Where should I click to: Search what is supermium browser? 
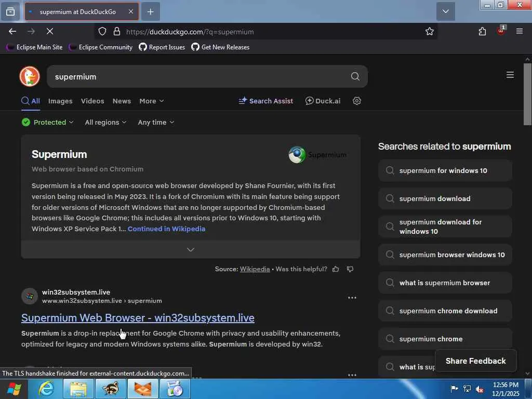pos(445,283)
